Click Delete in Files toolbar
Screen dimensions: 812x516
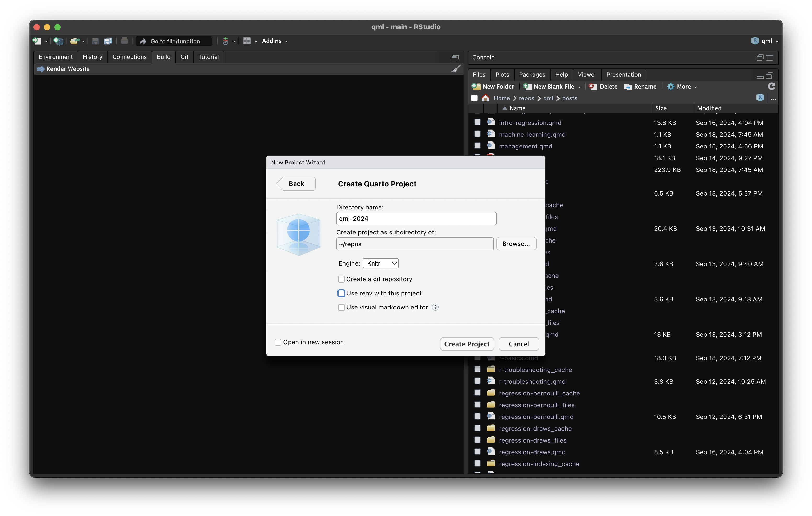[603, 87]
